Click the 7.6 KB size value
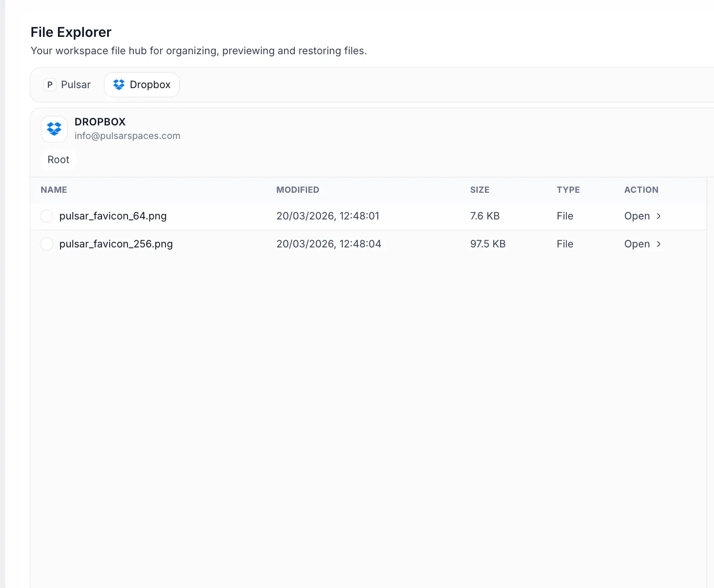 pos(485,216)
